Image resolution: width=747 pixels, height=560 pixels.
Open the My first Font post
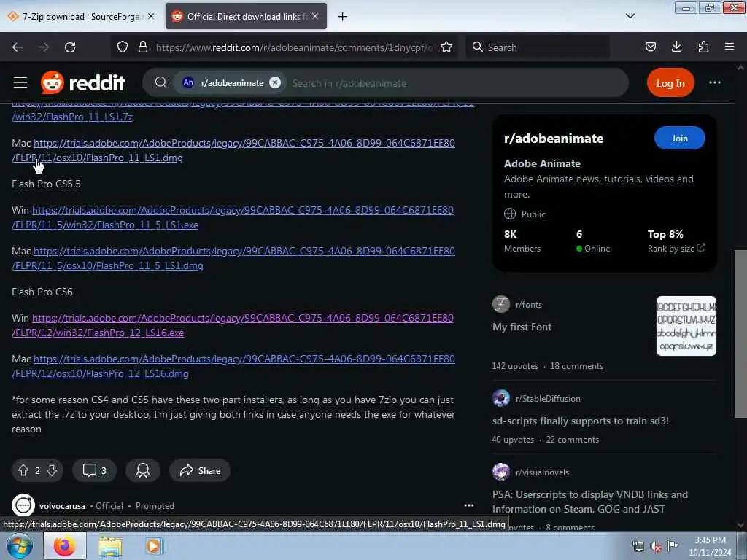click(522, 327)
